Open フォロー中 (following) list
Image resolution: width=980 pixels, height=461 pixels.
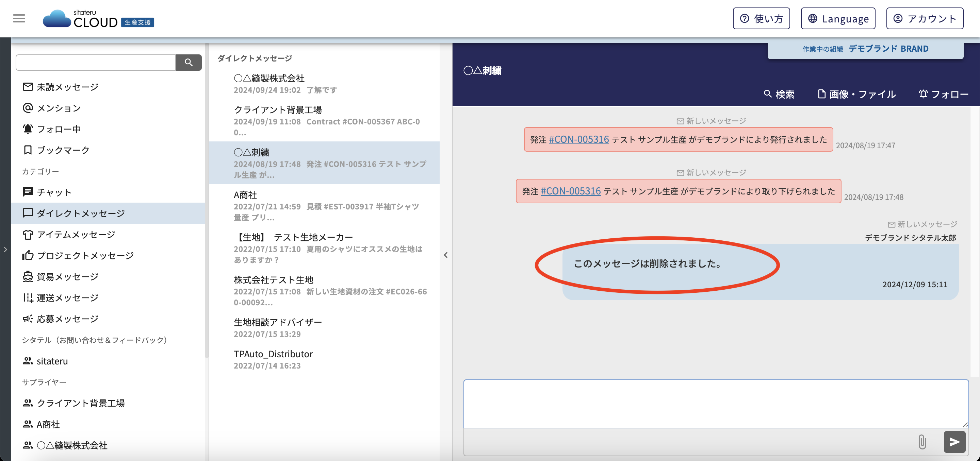(x=108, y=129)
